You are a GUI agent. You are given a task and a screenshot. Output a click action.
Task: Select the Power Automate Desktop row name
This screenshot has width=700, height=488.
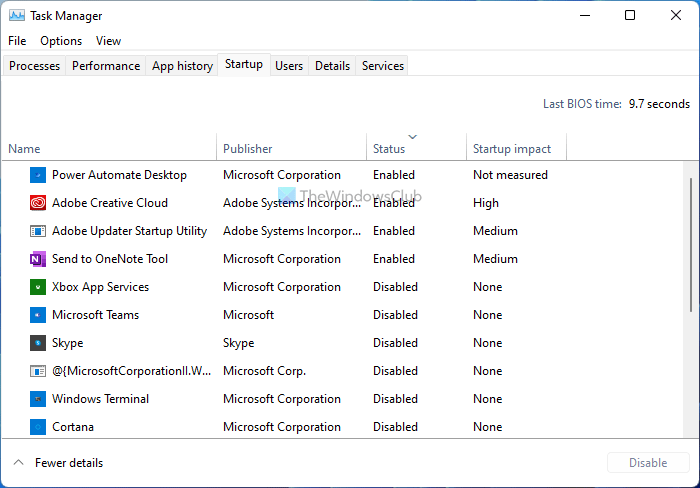click(119, 175)
